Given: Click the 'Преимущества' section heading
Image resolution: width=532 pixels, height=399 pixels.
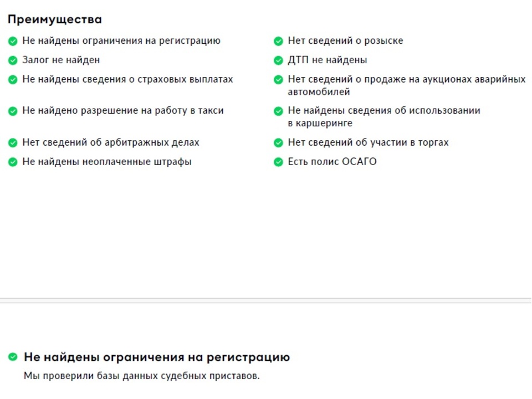Looking at the screenshot, I should point(55,20).
